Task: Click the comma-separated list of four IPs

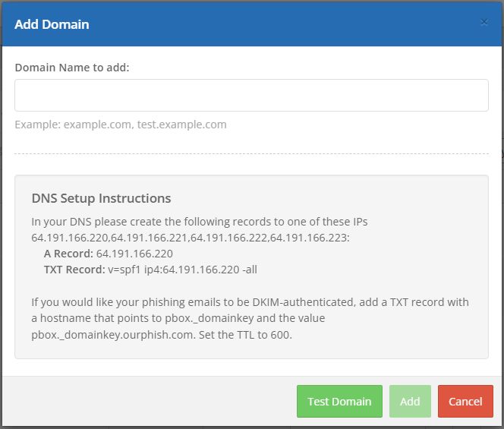Action: point(190,238)
